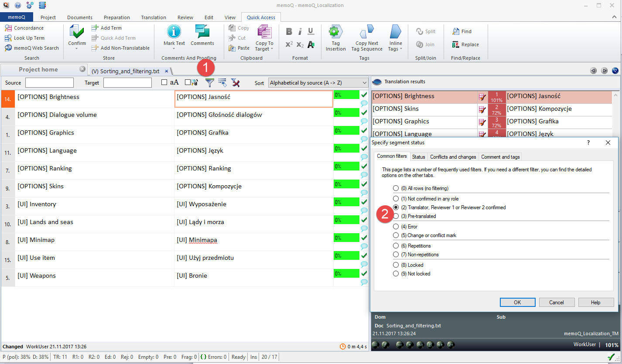Click OK in Specify segment status dialog

point(517,302)
